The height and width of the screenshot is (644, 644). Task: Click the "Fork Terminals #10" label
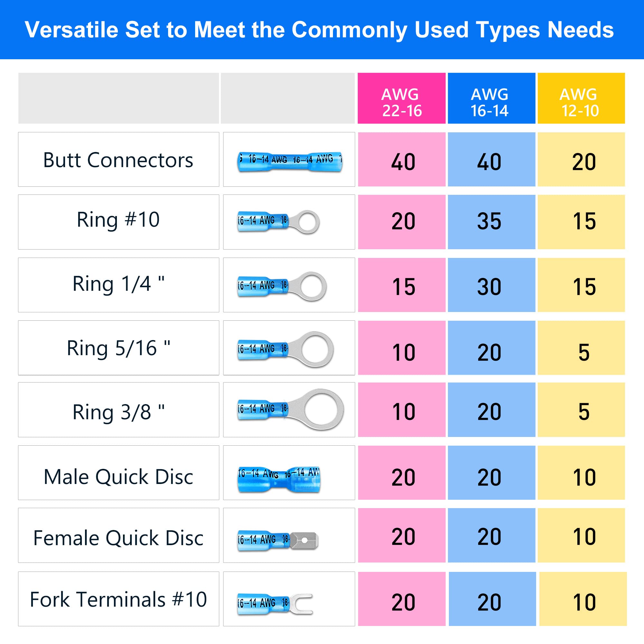[x=118, y=599]
